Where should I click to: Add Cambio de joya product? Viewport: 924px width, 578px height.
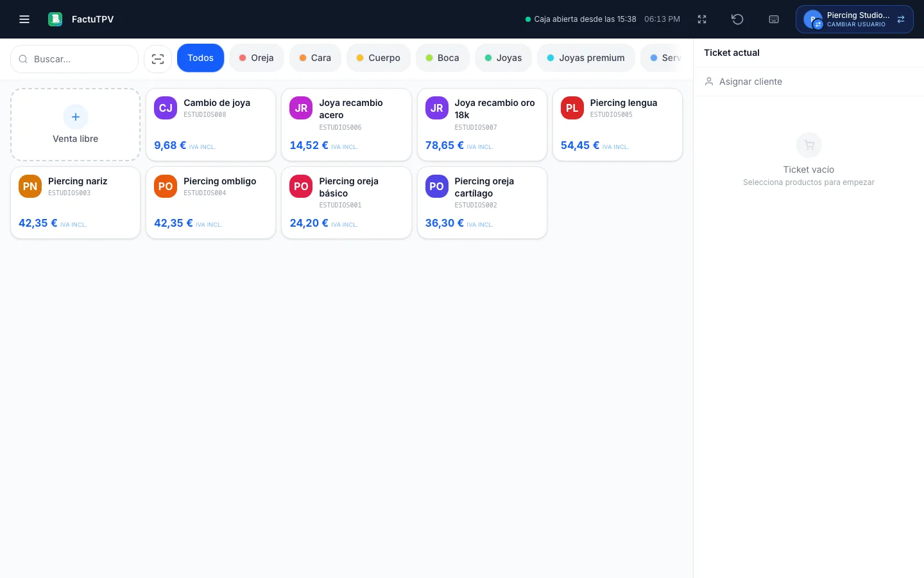pos(211,125)
